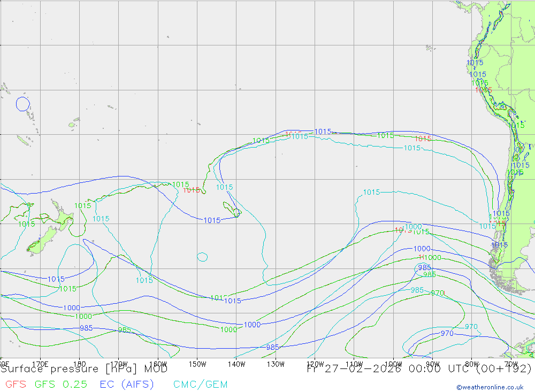Viewport: 535px width, 392px height.
Task: Click blue 1015 label on top ridge near 120W
Action: 323,132
